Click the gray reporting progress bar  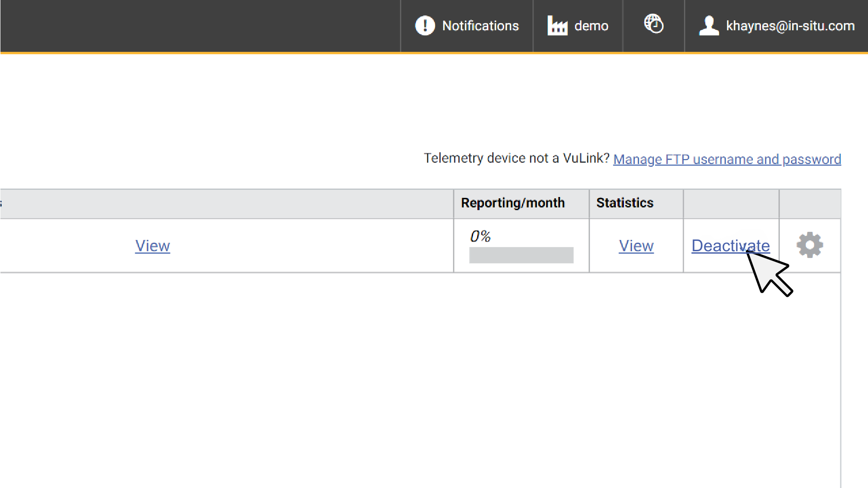pyautogui.click(x=521, y=255)
